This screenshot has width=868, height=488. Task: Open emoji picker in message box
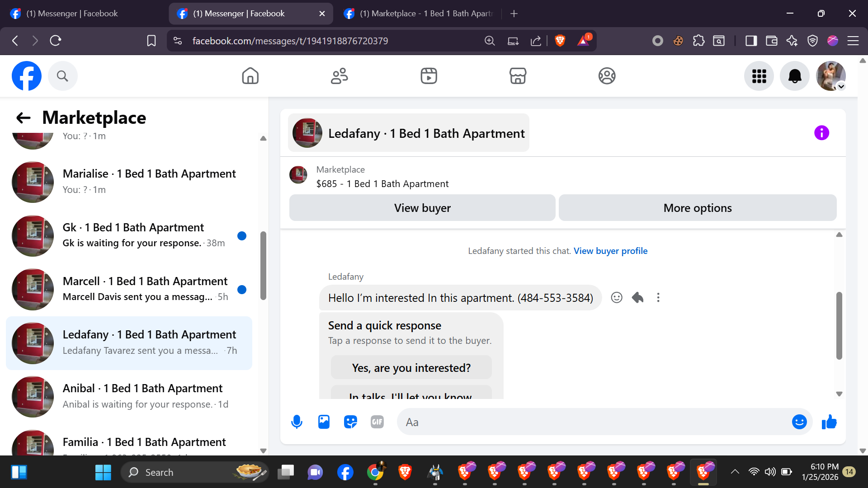799,422
